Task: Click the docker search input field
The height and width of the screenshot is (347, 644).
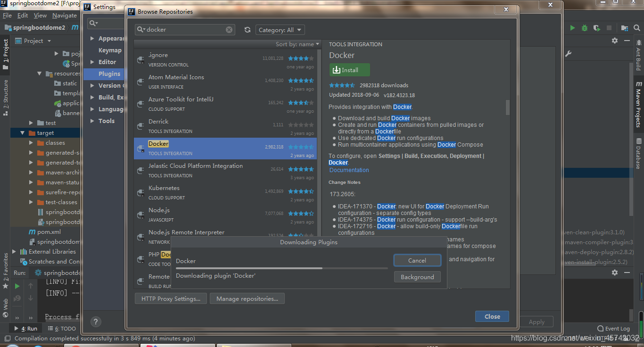Action: pos(185,30)
